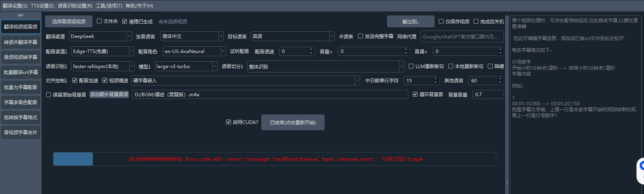
Task: Click the sidebar drag handle above the tool list
Action: pos(21,15)
